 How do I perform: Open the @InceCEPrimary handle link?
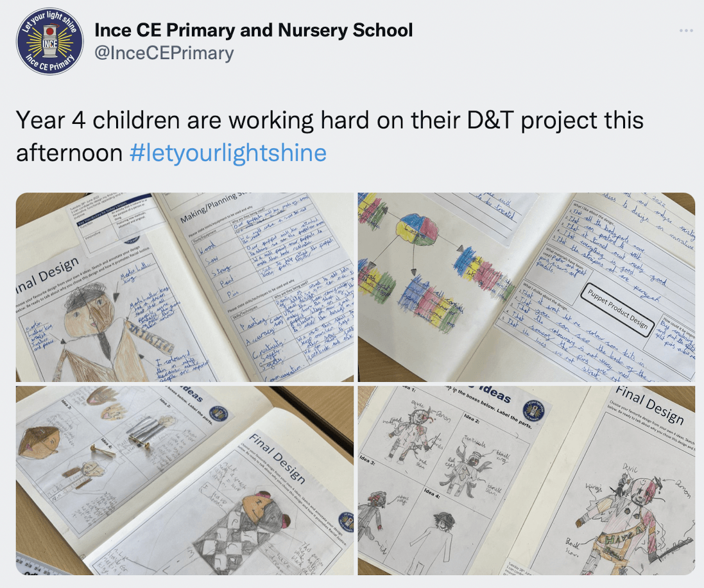click(164, 53)
